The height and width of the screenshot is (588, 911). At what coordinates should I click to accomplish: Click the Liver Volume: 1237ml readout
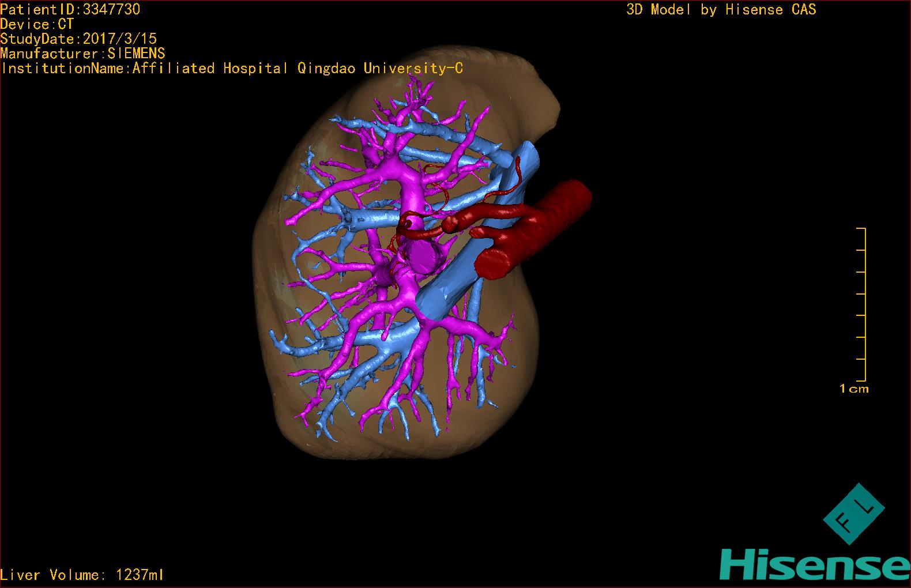point(82,575)
